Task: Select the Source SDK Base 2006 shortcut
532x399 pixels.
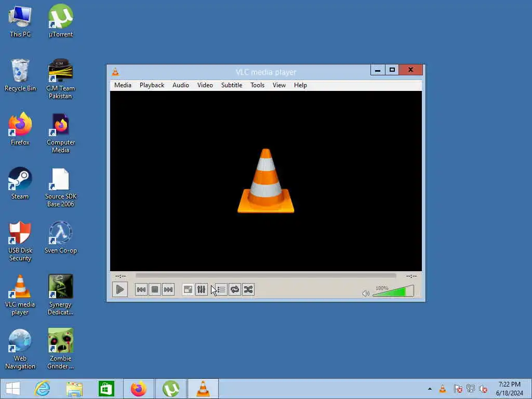Action: (x=61, y=187)
